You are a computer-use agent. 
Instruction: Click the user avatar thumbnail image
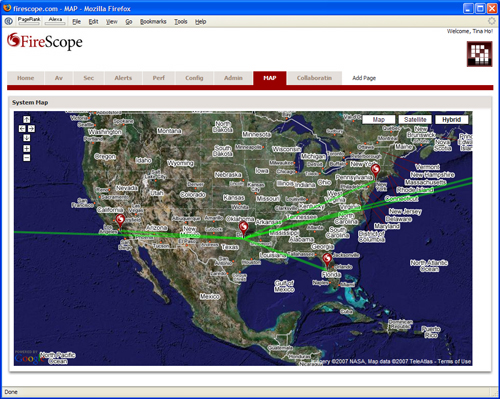click(480, 54)
